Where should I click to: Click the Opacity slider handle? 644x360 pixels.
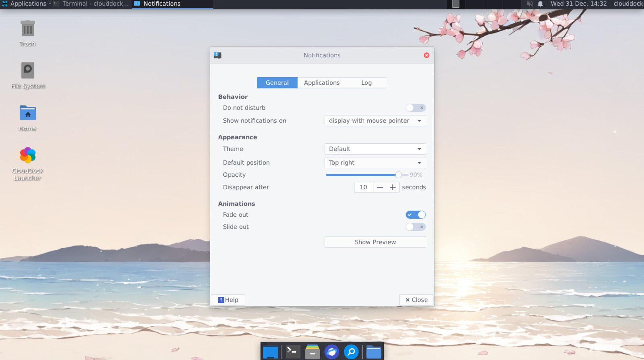click(x=398, y=175)
